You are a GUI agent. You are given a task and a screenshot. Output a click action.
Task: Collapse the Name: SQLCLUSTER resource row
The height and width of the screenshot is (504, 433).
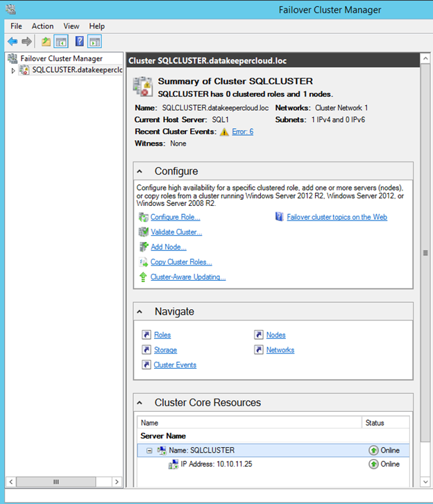[149, 451]
